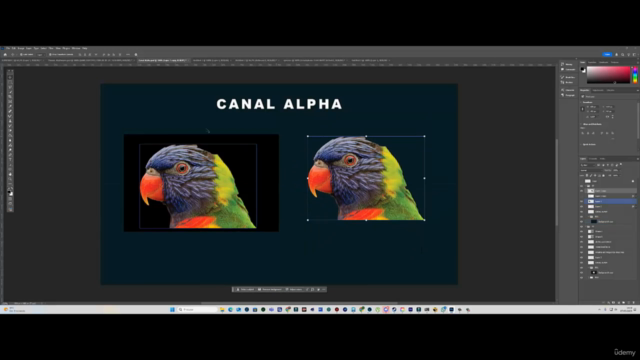
Task: Toggle the width-height link constraint icon
Action: tap(582, 109)
